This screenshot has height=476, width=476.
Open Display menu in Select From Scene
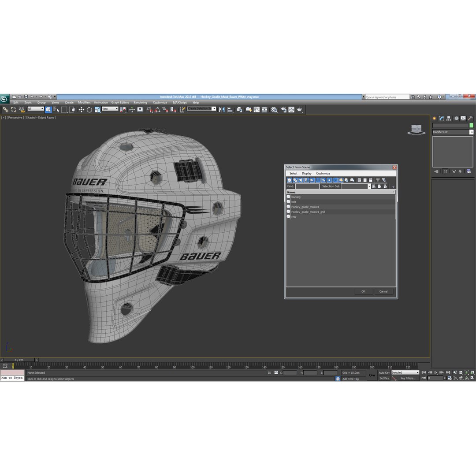(x=307, y=173)
